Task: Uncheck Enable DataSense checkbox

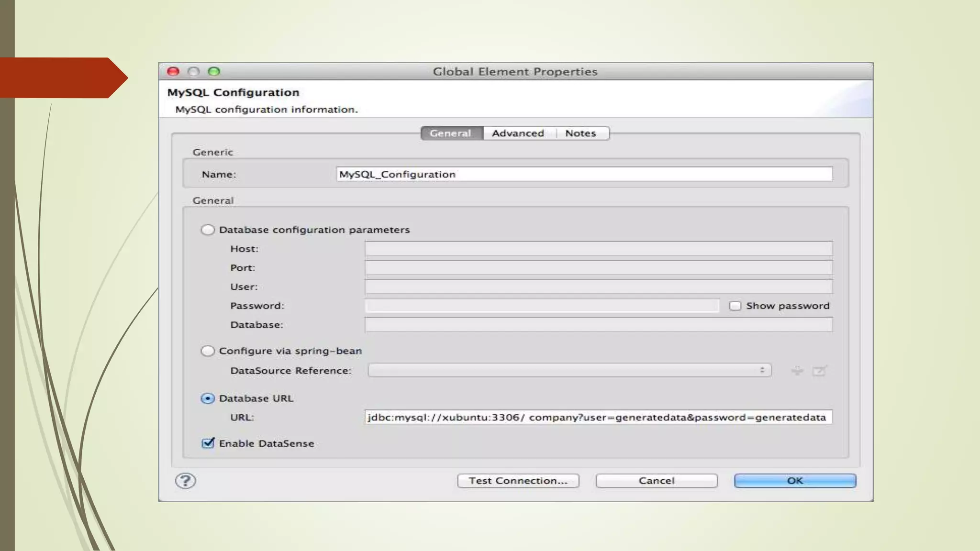Action: click(x=208, y=443)
